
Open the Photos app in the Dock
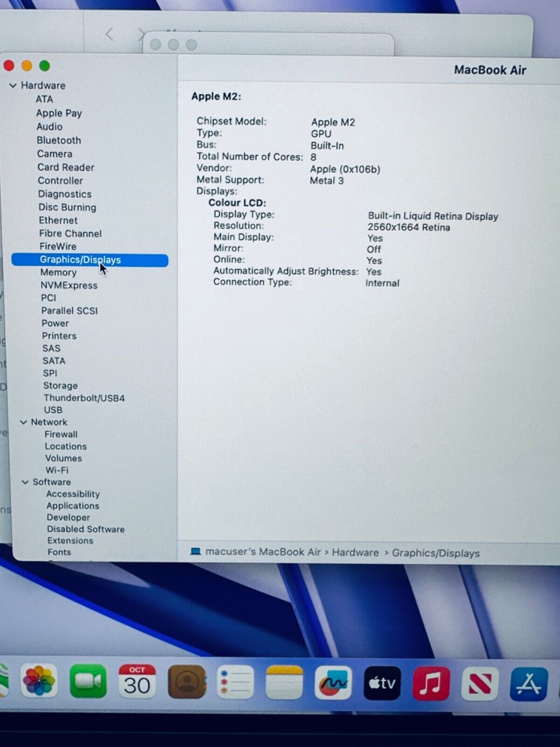[x=39, y=681]
